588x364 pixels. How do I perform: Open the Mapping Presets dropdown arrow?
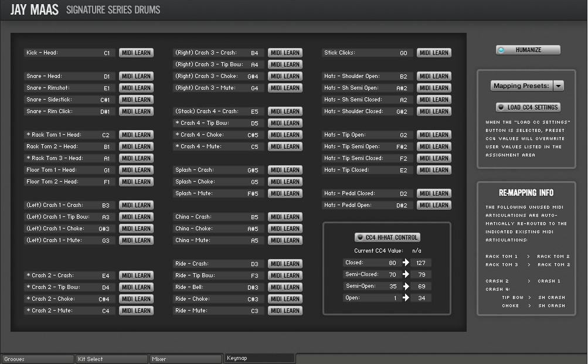[x=558, y=86]
